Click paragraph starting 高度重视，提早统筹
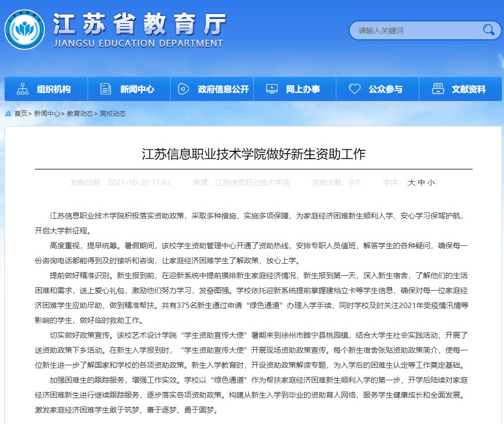Viewport: 504px width, 424px height. coord(251,253)
